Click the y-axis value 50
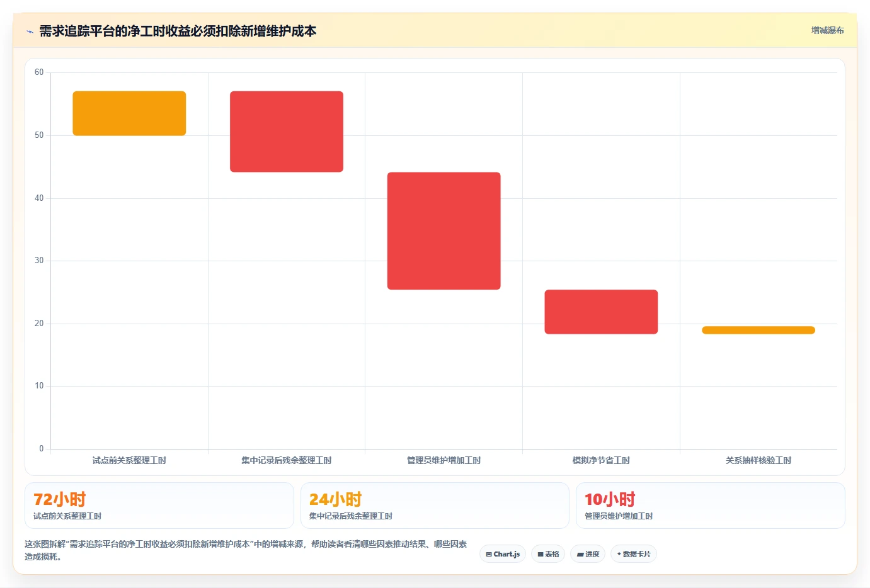 [39, 135]
